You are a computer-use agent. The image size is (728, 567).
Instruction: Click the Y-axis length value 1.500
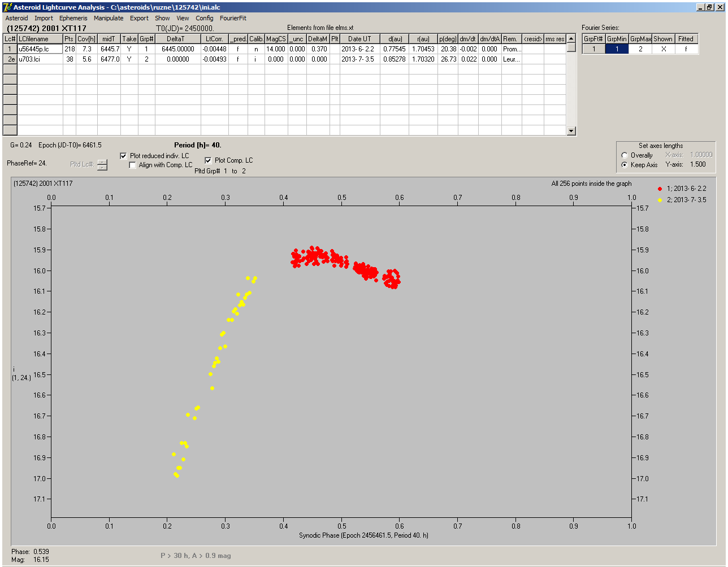tap(698, 164)
